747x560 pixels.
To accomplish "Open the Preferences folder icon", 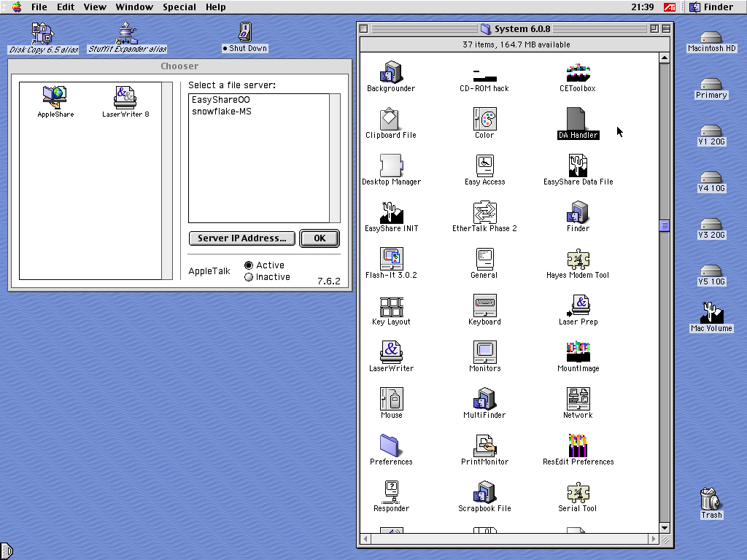I will [x=390, y=446].
